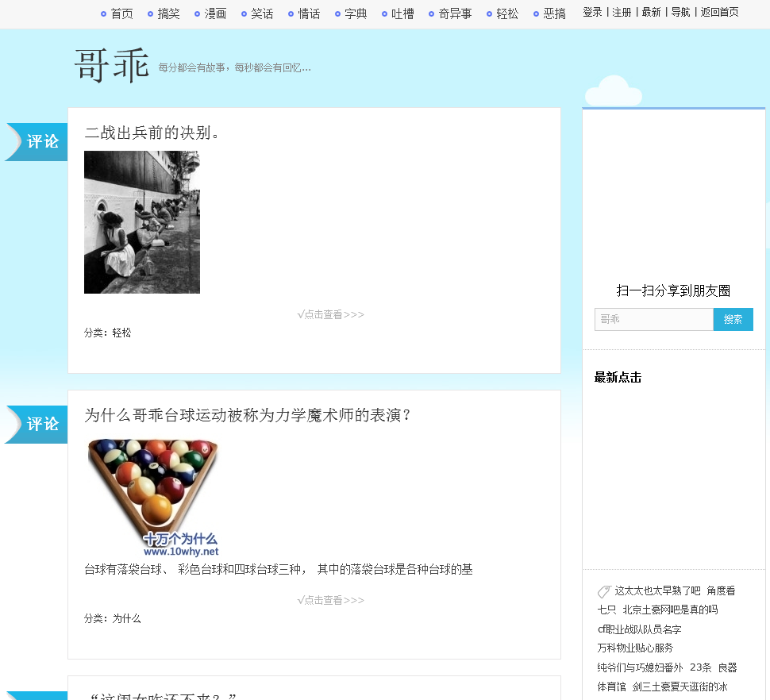Click the 扫一扫分享到朋友圈 caption
The image size is (770, 700).
(x=673, y=290)
